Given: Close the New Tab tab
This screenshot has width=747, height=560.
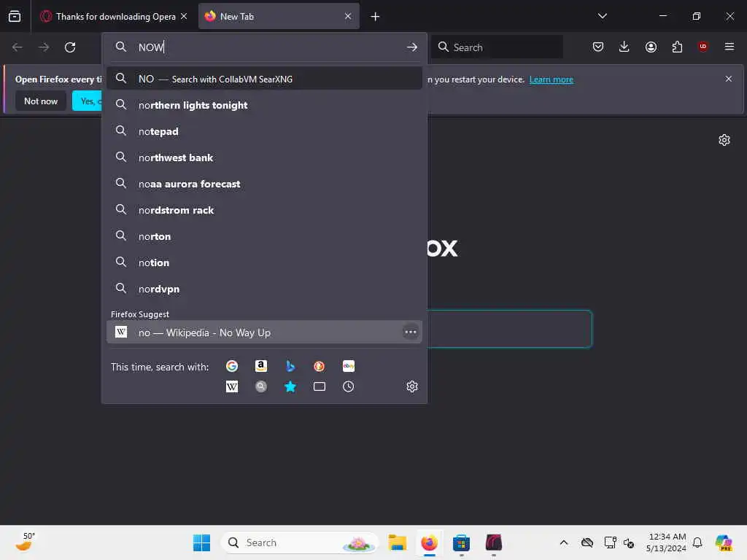Looking at the screenshot, I should coord(348,16).
